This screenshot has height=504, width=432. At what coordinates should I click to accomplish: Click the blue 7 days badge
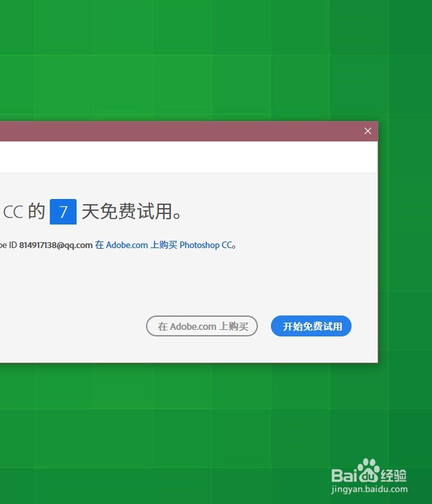(63, 211)
